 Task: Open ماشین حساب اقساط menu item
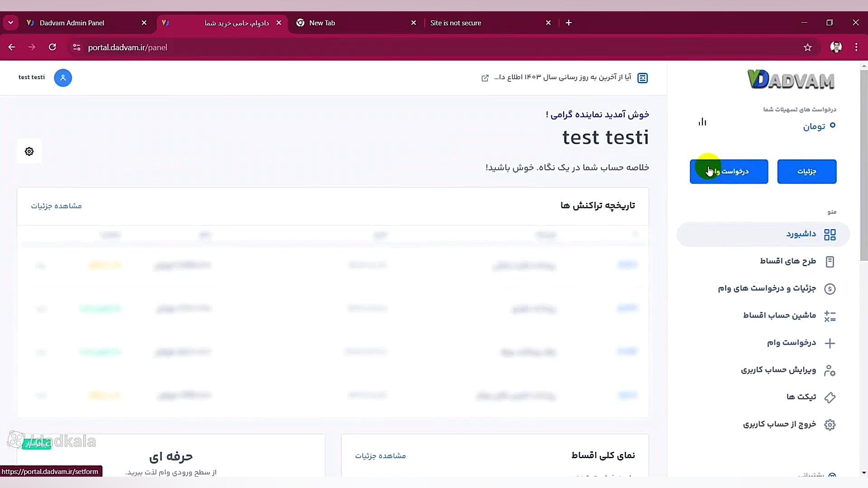click(763, 315)
